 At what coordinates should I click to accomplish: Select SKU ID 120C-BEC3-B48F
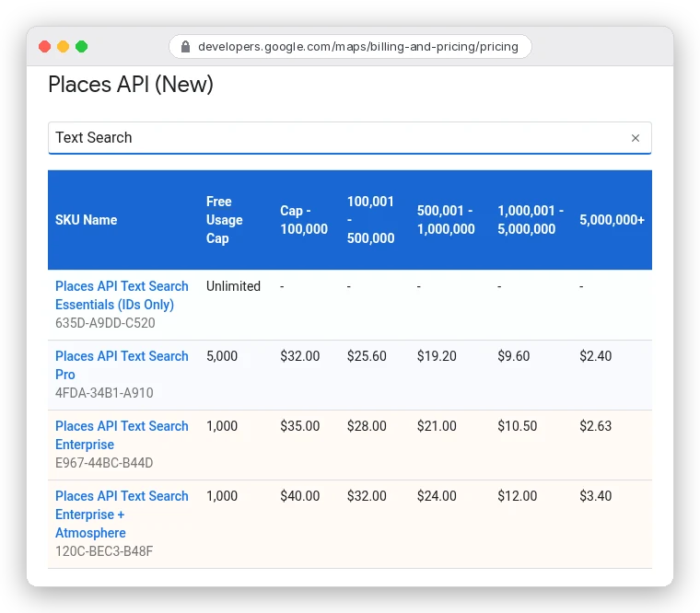point(104,551)
